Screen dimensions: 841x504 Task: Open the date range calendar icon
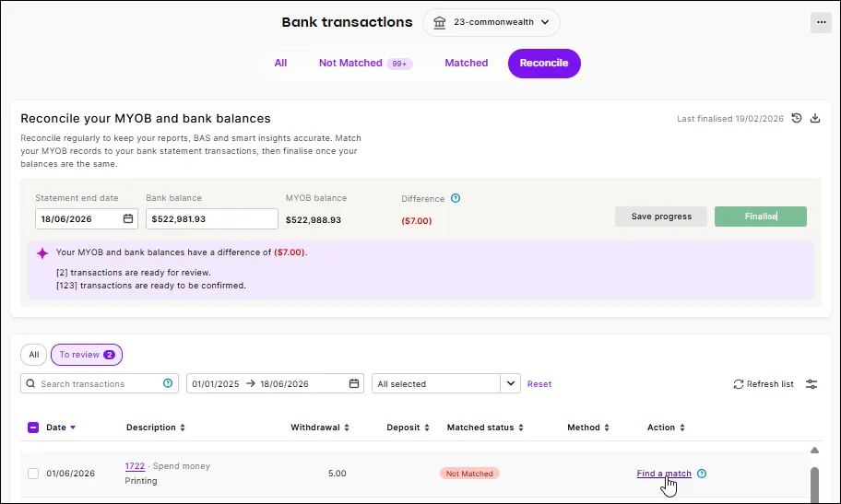(x=354, y=383)
